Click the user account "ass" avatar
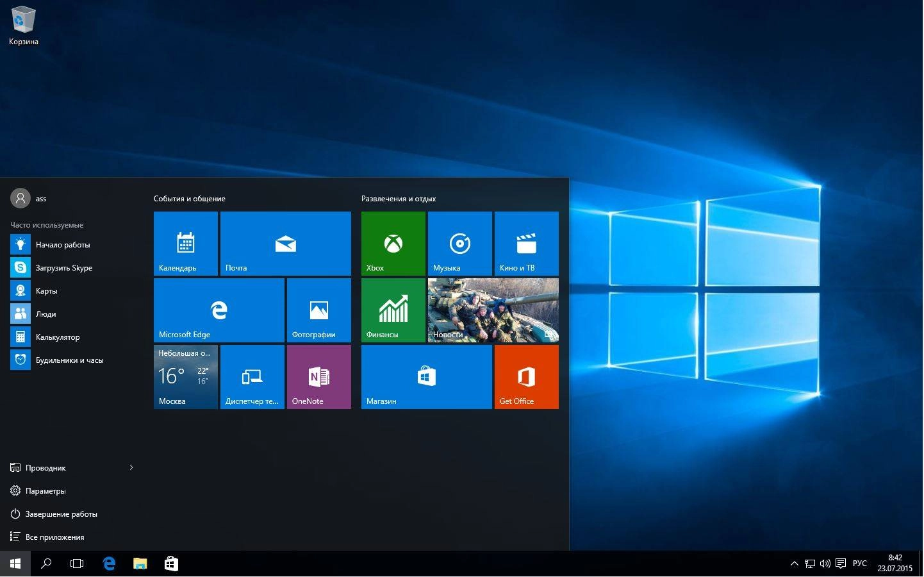 21,199
